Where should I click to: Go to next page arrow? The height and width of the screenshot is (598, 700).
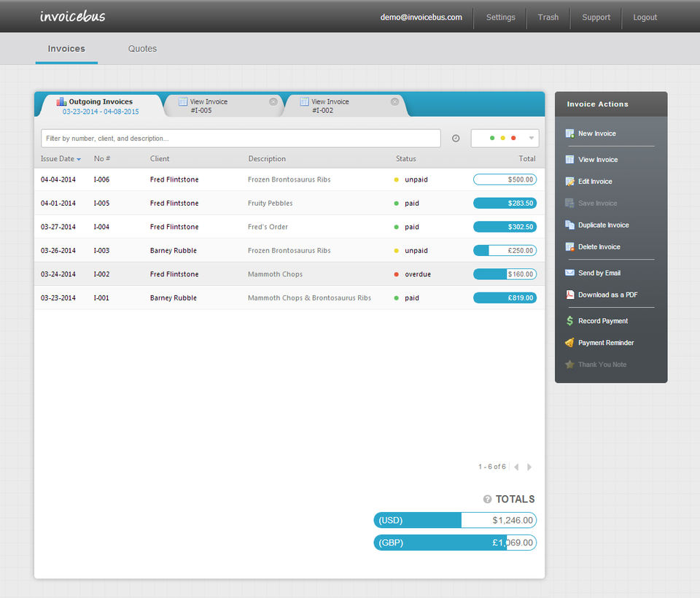click(x=529, y=467)
